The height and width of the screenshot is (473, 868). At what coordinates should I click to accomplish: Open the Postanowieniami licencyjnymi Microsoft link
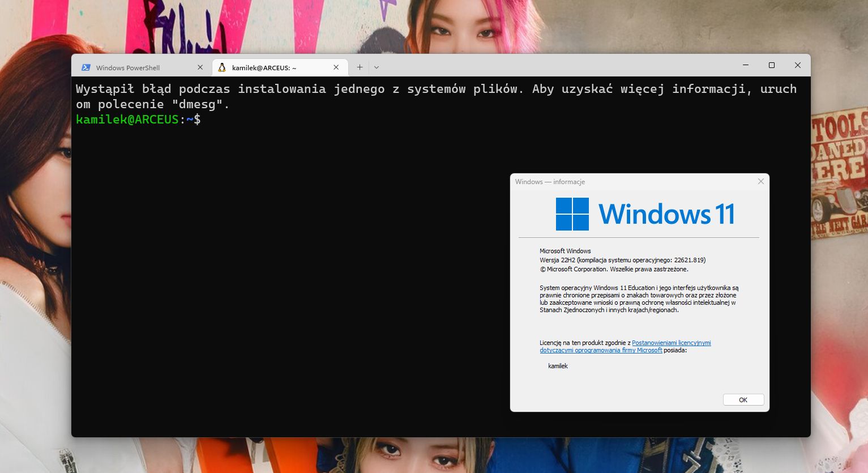(672, 343)
